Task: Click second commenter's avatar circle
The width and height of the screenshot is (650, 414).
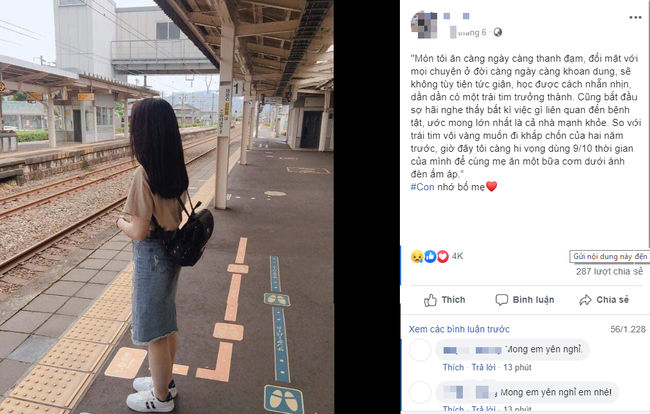Action: pos(420,392)
